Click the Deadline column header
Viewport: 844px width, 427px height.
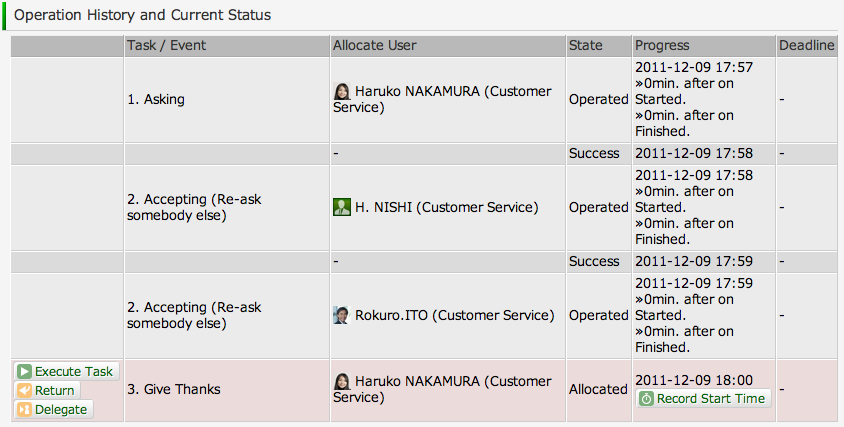pyautogui.click(x=808, y=46)
